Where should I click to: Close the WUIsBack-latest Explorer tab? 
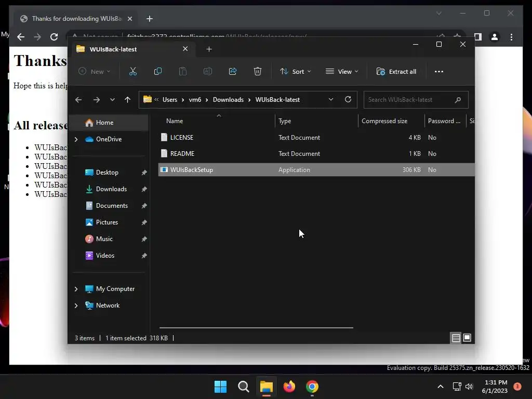[185, 49]
